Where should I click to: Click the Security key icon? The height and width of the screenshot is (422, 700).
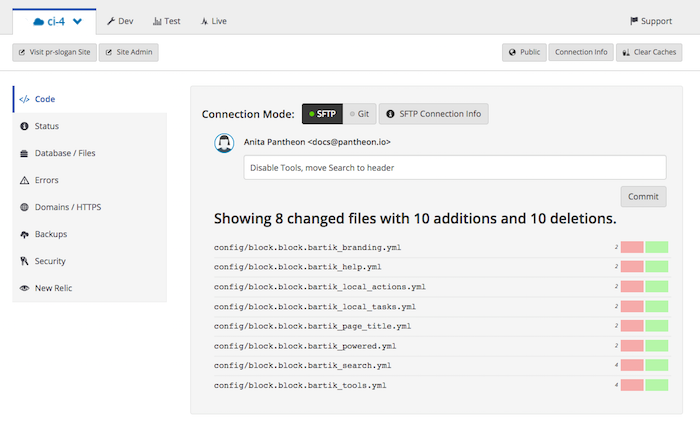[24, 261]
